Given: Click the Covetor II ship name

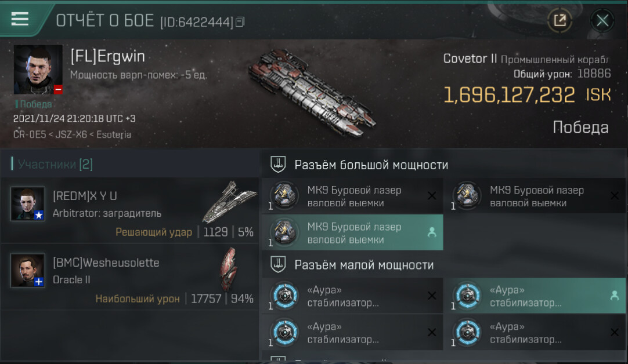Looking at the screenshot, I should 470,59.
